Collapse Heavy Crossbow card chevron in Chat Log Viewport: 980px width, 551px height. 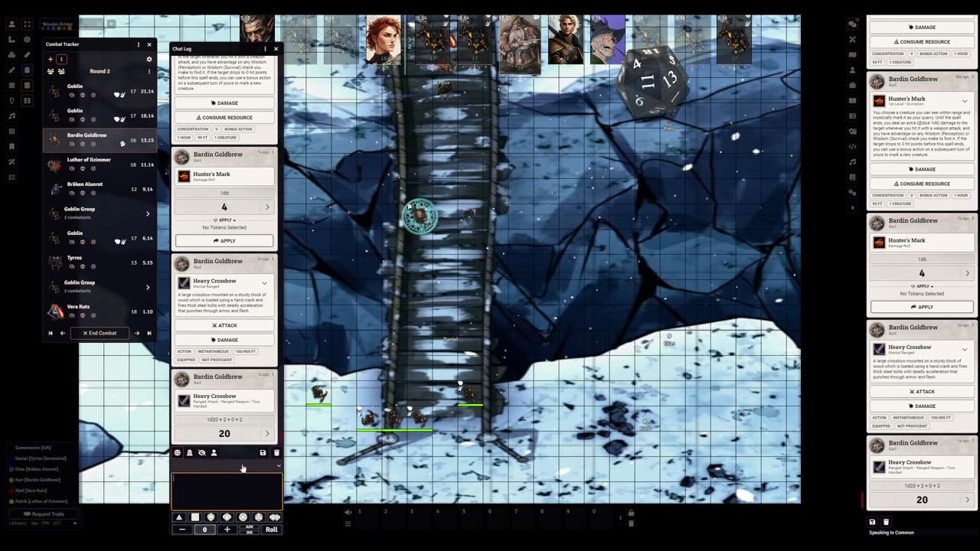[x=264, y=283]
